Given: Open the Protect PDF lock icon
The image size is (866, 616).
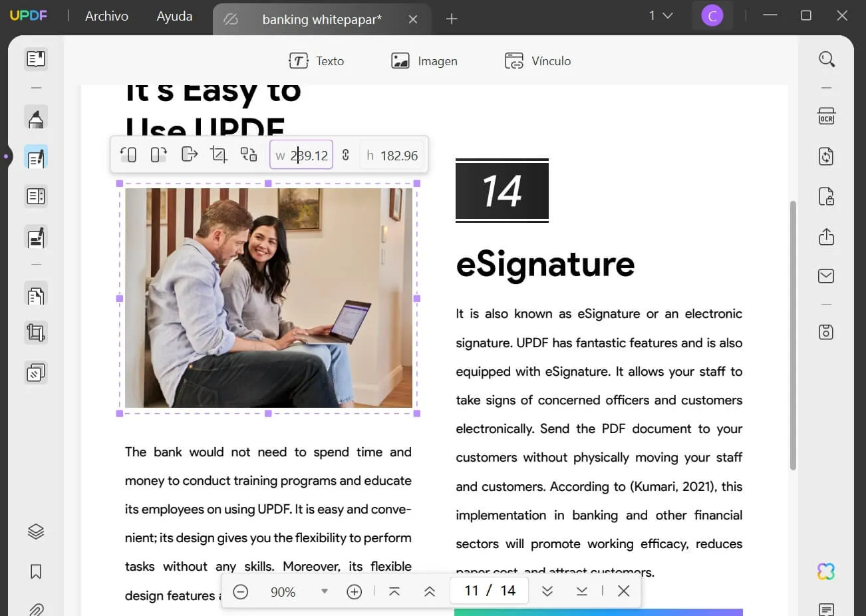Looking at the screenshot, I should point(826,196).
